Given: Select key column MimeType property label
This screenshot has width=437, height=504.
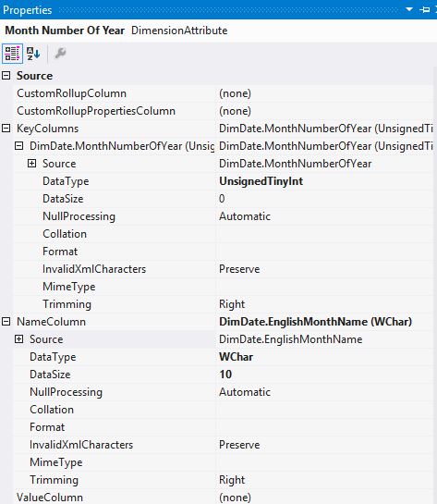Looking at the screenshot, I should (68, 287).
